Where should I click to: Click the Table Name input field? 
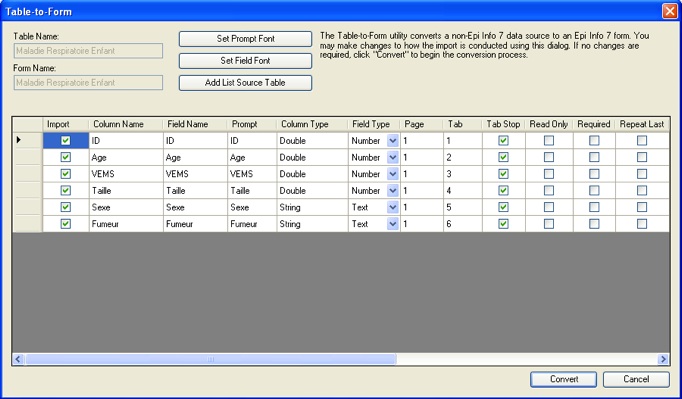[88, 51]
